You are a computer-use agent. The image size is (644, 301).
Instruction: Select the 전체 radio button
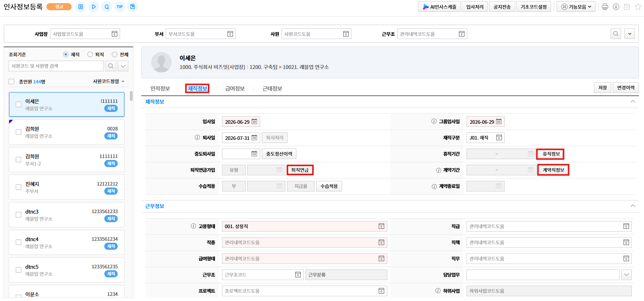click(115, 54)
